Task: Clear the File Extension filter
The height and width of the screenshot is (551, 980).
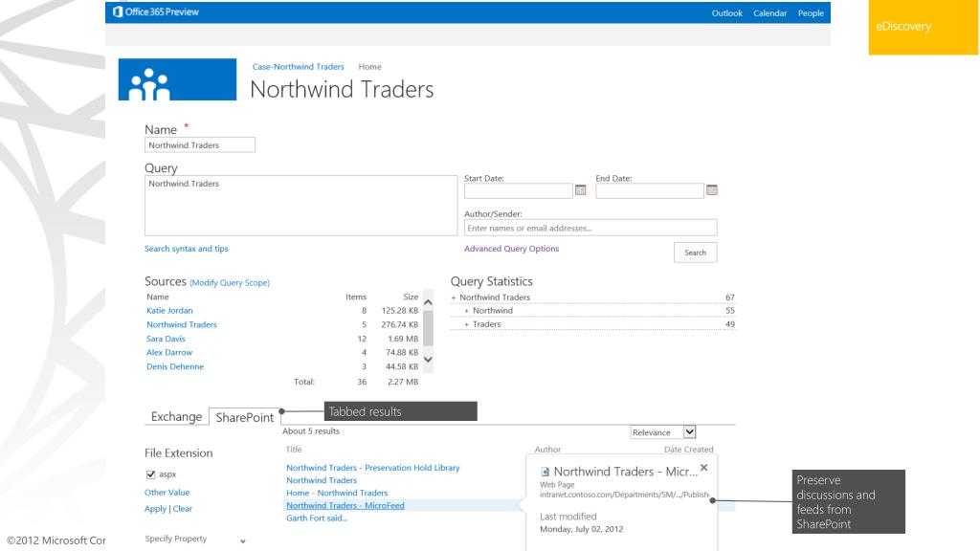Action: (x=183, y=509)
